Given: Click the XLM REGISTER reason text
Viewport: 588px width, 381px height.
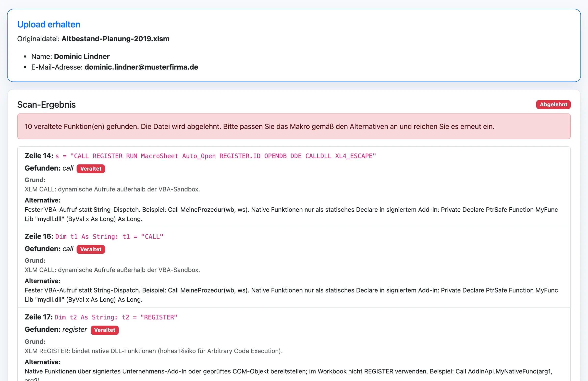Looking at the screenshot, I should point(154,351).
